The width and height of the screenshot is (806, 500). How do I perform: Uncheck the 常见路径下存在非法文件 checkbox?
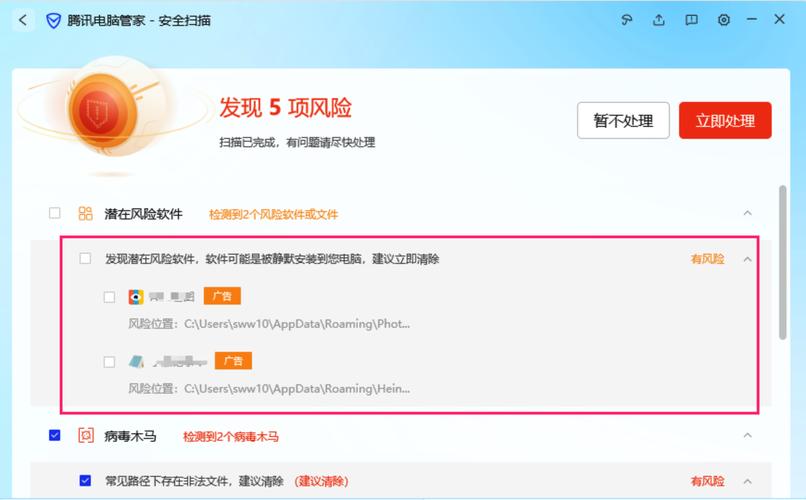(85, 481)
